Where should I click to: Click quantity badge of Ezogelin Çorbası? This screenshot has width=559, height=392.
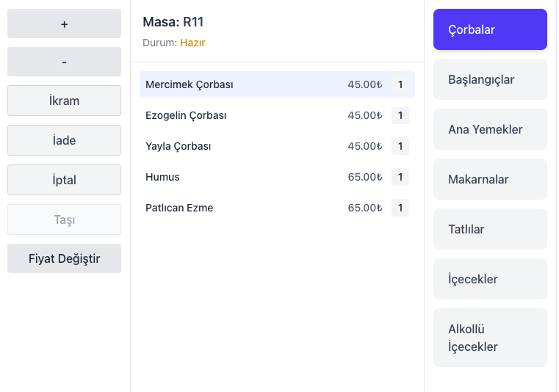400,115
